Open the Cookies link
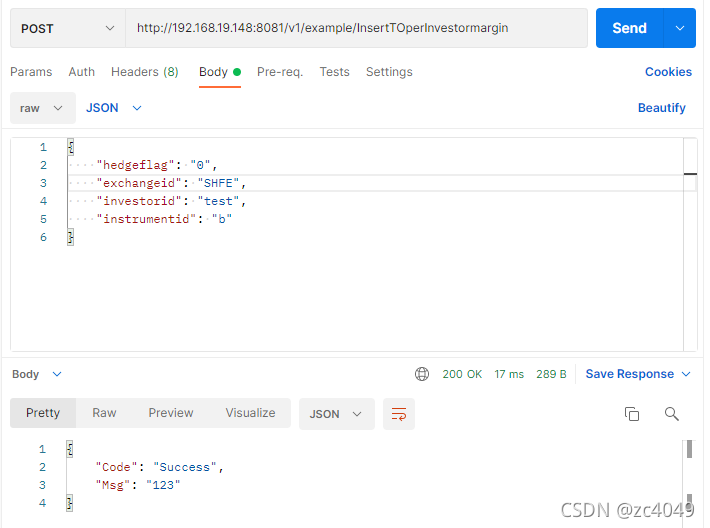710x528 pixels. [x=668, y=72]
